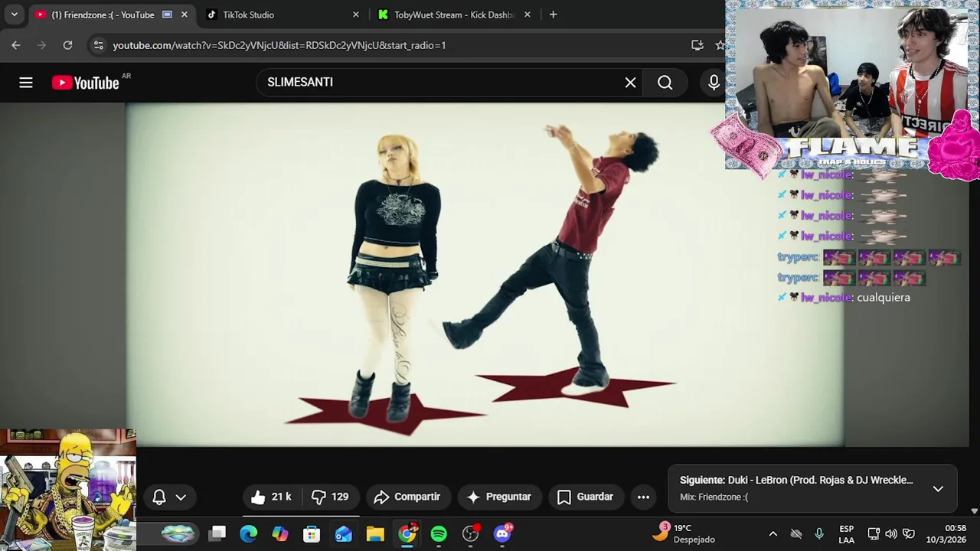The width and height of the screenshot is (980, 551).
Task: Expand the notification options chevron
Action: point(181,497)
